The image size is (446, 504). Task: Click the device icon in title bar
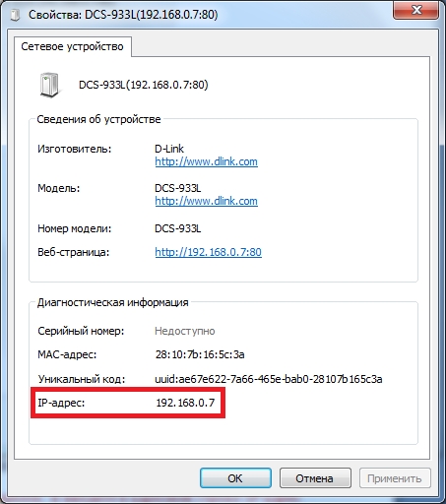pyautogui.click(x=15, y=15)
